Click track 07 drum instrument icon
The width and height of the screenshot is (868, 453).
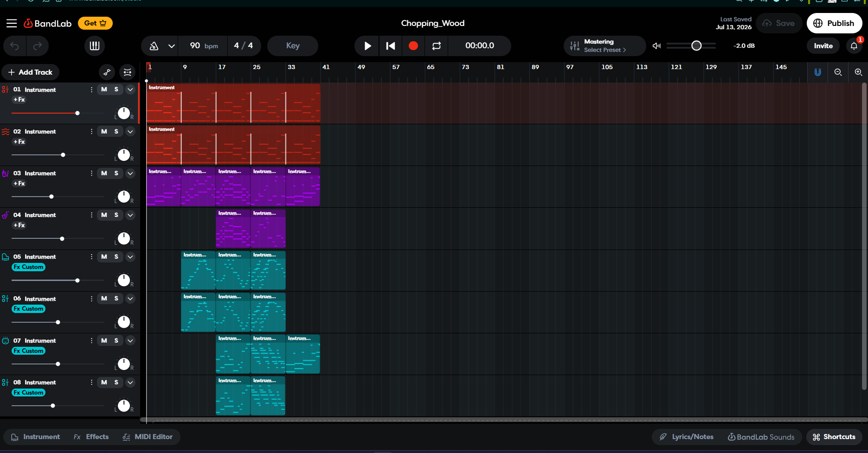[x=6, y=340]
